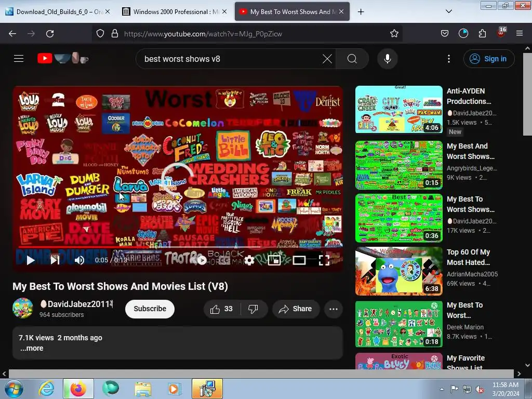
Task: Open the My Best And Worst Shows video title
Action: pos(471,151)
